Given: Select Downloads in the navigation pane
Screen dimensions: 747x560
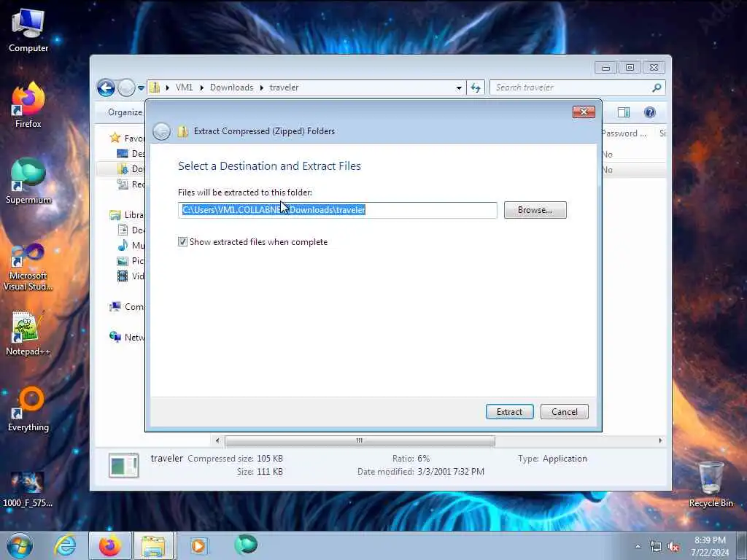Looking at the screenshot, I should [x=131, y=168].
